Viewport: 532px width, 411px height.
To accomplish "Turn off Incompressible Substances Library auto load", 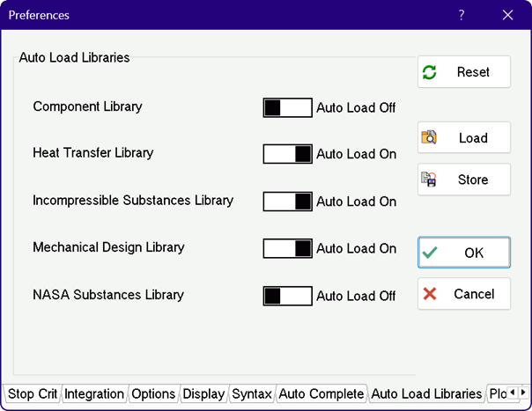I will coord(287,201).
